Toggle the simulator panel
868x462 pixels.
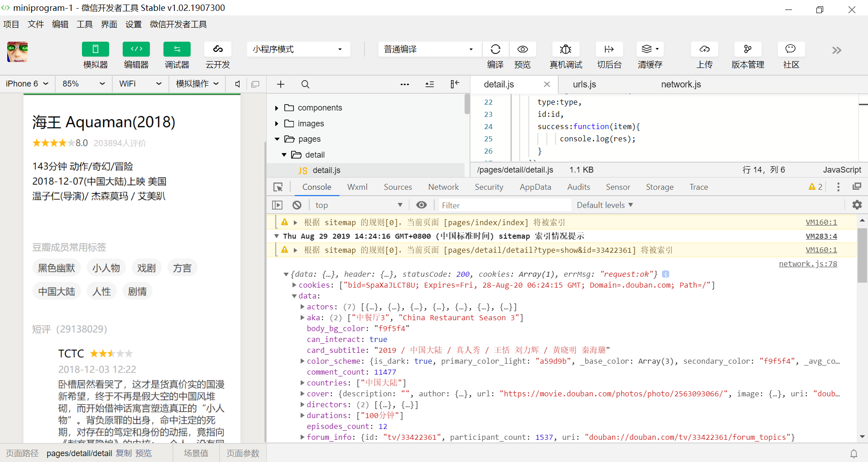coord(95,49)
